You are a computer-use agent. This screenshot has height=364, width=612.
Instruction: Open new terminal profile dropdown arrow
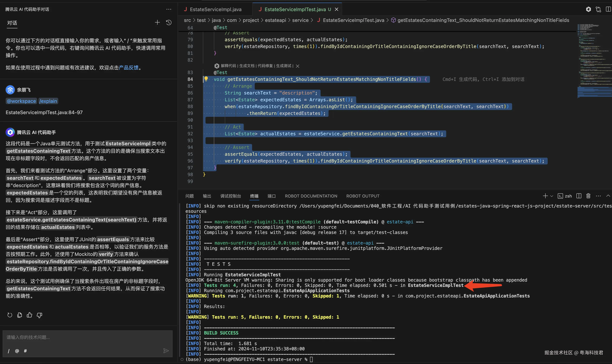(552, 196)
